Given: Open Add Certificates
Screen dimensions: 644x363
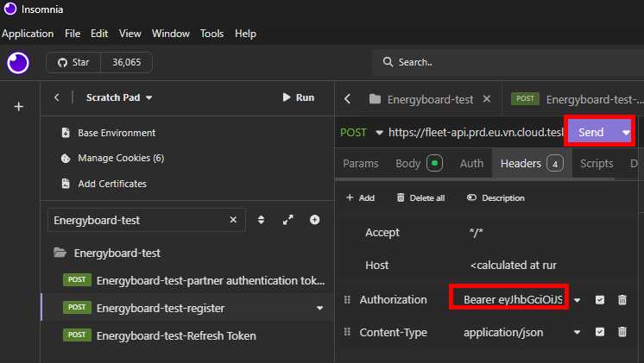Looking at the screenshot, I should click(x=104, y=184).
